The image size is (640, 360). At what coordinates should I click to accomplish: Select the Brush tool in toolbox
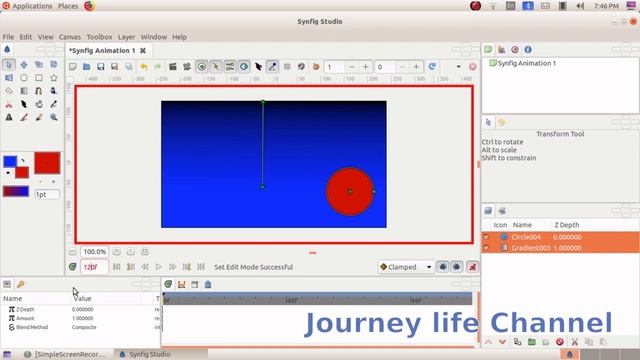click(39, 117)
